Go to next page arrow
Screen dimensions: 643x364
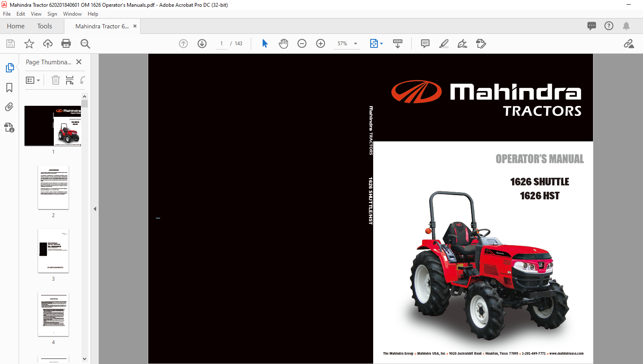(x=202, y=44)
